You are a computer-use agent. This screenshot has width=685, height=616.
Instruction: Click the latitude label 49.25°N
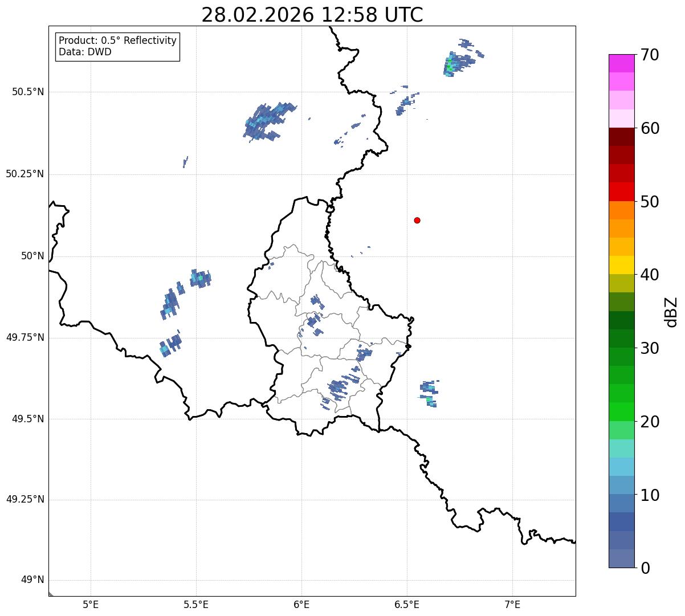(25, 499)
